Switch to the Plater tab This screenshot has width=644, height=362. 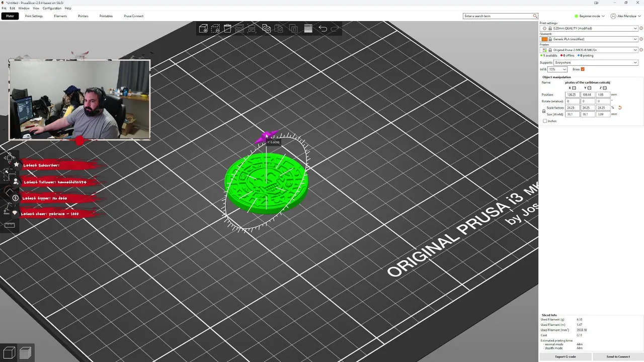tap(10, 16)
